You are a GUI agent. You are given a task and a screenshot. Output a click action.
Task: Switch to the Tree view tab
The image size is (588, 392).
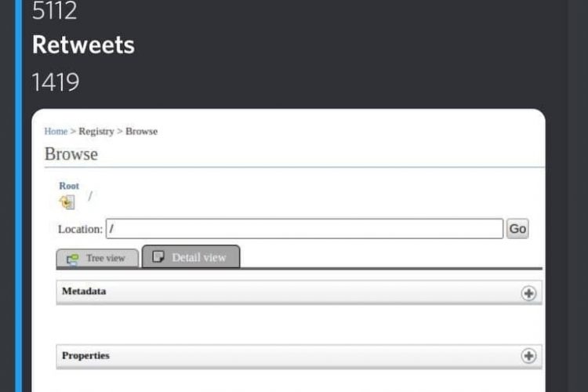tap(97, 258)
